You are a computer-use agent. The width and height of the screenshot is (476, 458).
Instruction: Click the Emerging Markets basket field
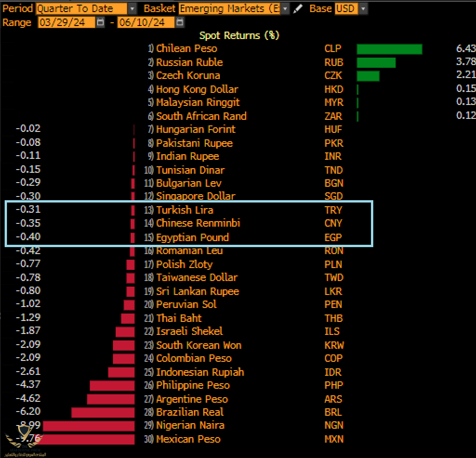tap(230, 9)
